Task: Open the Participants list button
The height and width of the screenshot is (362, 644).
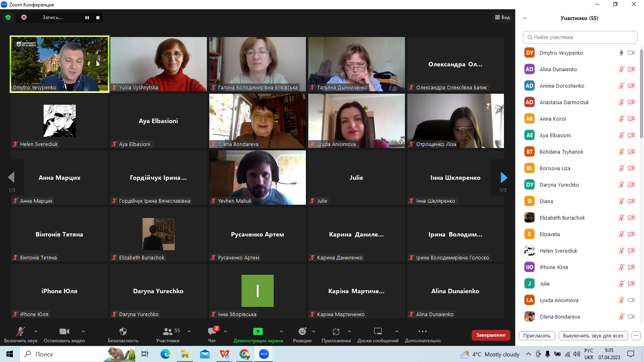Action: (168, 331)
